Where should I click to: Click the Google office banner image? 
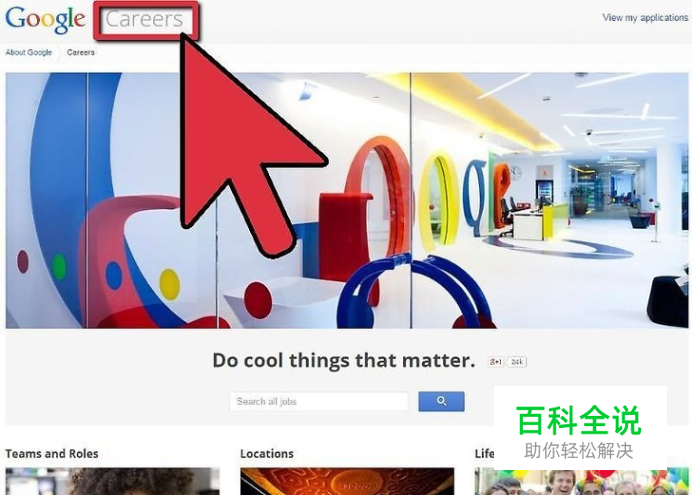tap(347, 201)
